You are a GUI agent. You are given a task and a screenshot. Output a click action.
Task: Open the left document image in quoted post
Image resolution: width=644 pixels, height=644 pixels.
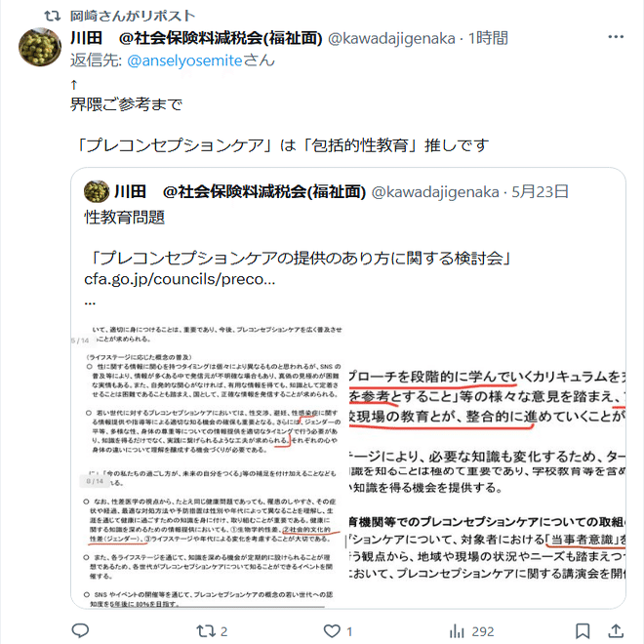pyautogui.click(x=210, y=465)
